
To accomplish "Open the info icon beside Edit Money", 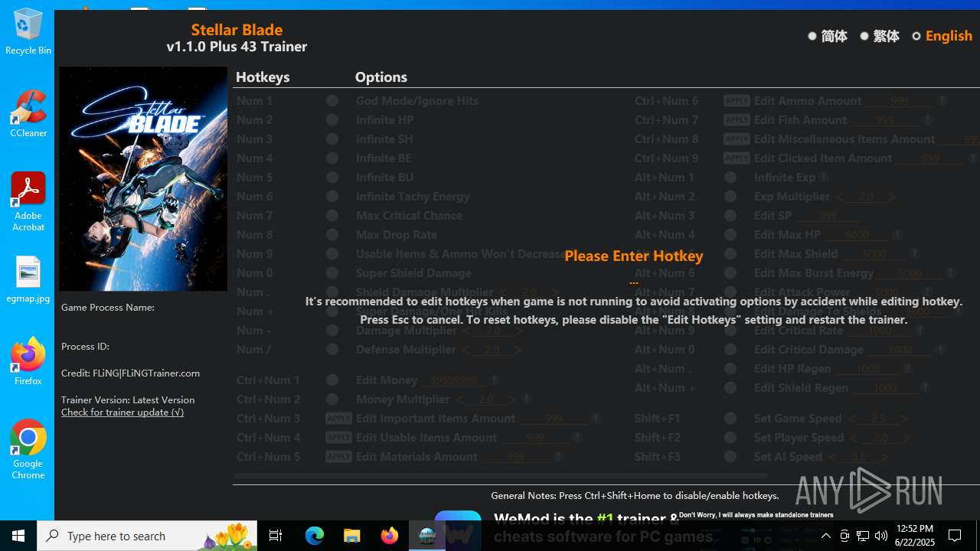I will click(495, 380).
